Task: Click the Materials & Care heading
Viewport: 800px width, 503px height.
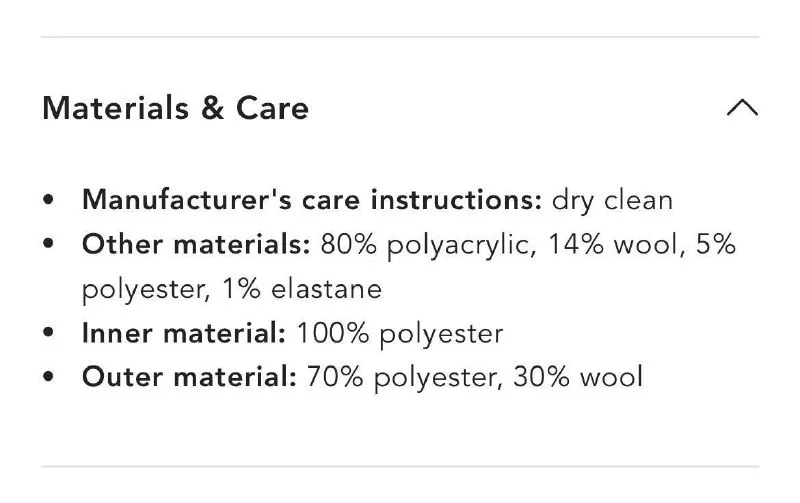Action: click(x=175, y=108)
